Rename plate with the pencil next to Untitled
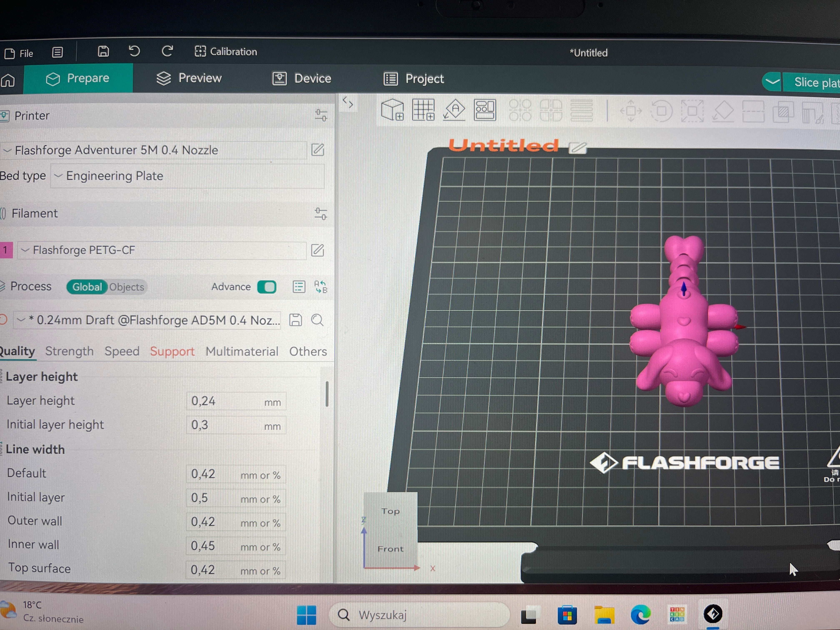 (577, 148)
